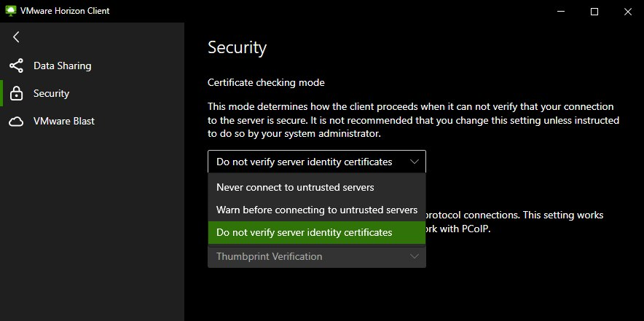Pick the highlighted "Do not verify" list option
Image resolution: width=644 pixels, height=321 pixels.
(304, 232)
